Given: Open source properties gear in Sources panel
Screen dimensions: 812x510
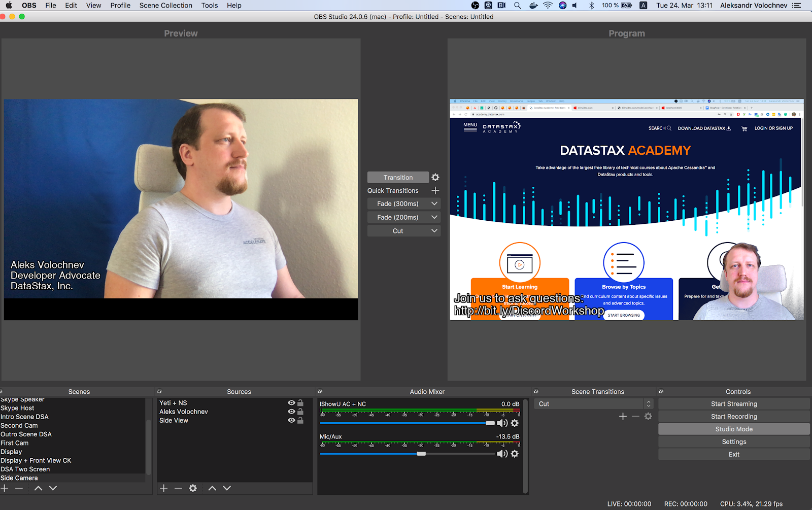Looking at the screenshot, I should [193, 488].
